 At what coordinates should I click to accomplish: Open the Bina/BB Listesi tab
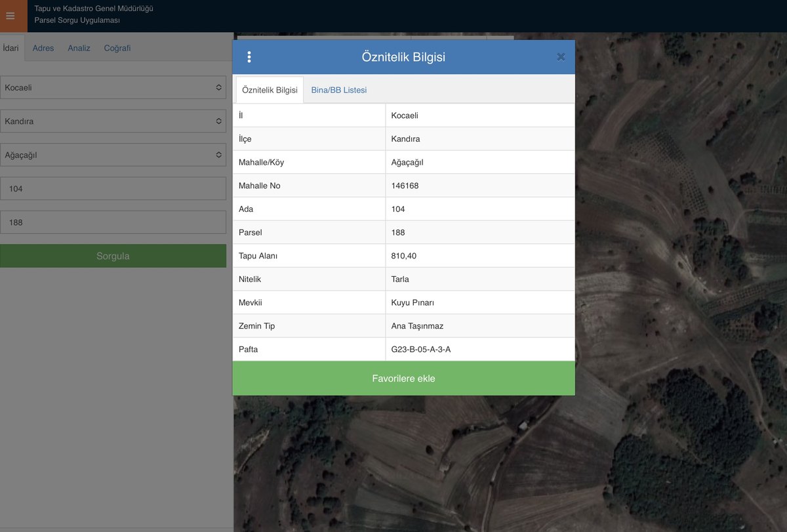[x=339, y=90]
